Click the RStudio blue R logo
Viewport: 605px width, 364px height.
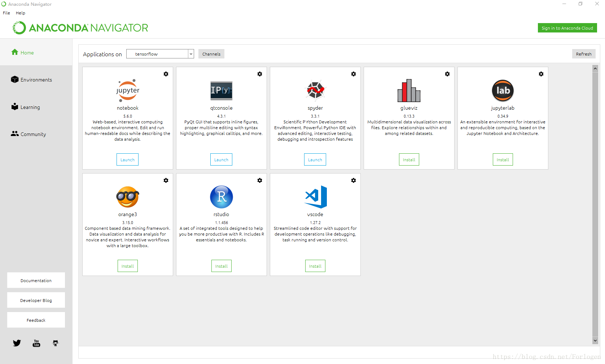222,197
